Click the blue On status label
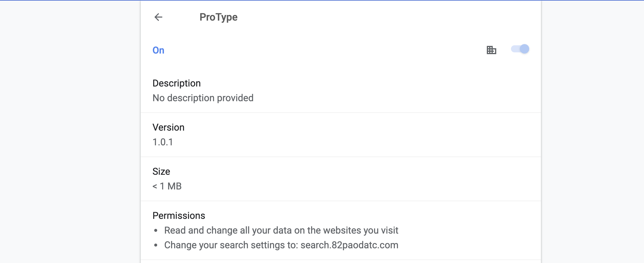The width and height of the screenshot is (644, 263). click(158, 50)
